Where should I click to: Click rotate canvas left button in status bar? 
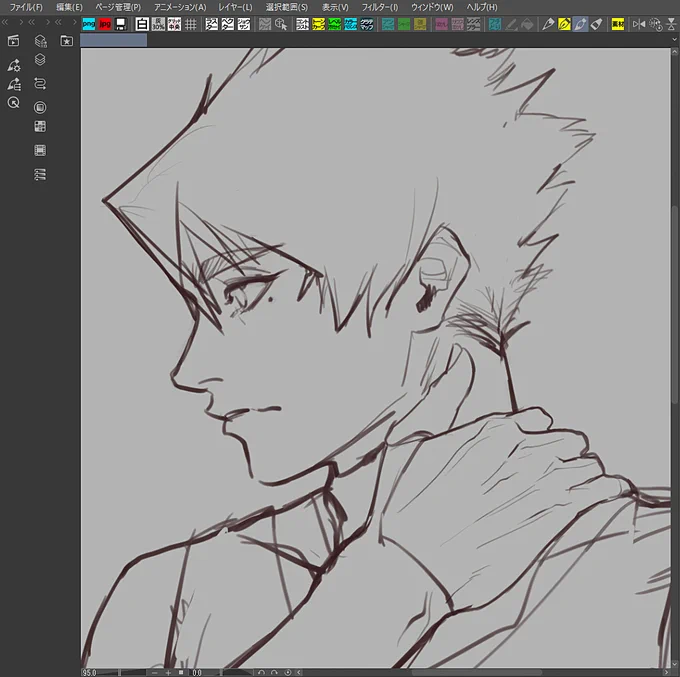tap(262, 672)
